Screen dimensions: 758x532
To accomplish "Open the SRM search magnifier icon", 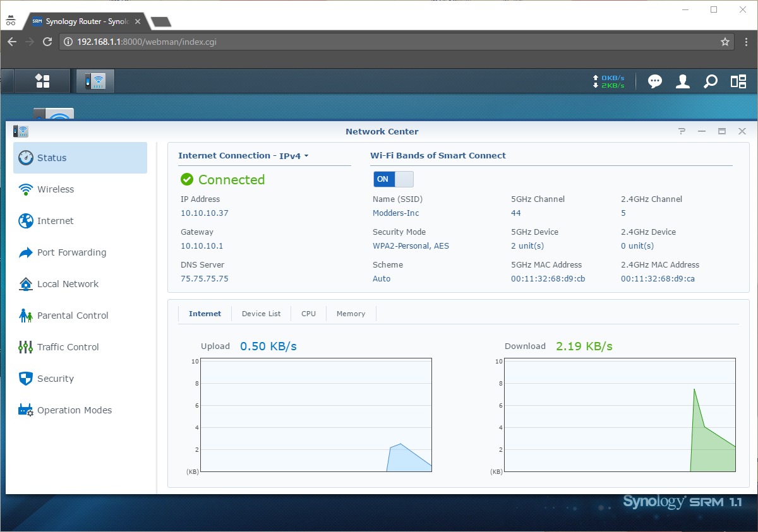I will pyautogui.click(x=711, y=81).
